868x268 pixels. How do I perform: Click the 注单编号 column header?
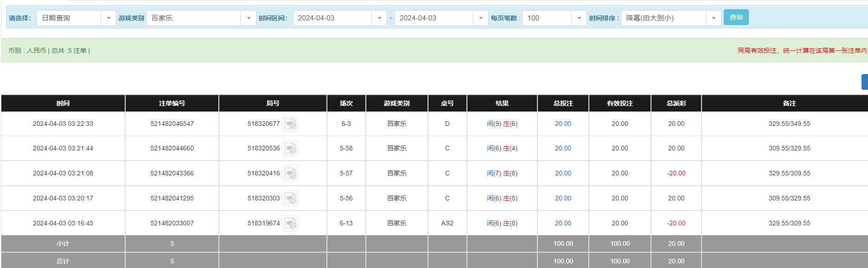[172, 103]
